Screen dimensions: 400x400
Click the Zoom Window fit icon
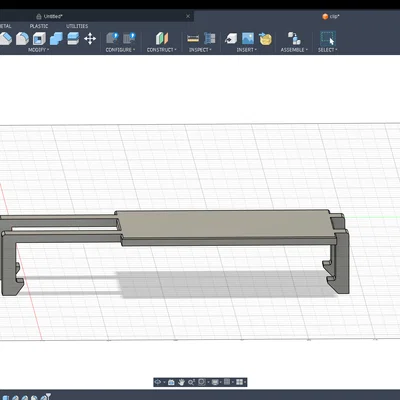(202, 382)
